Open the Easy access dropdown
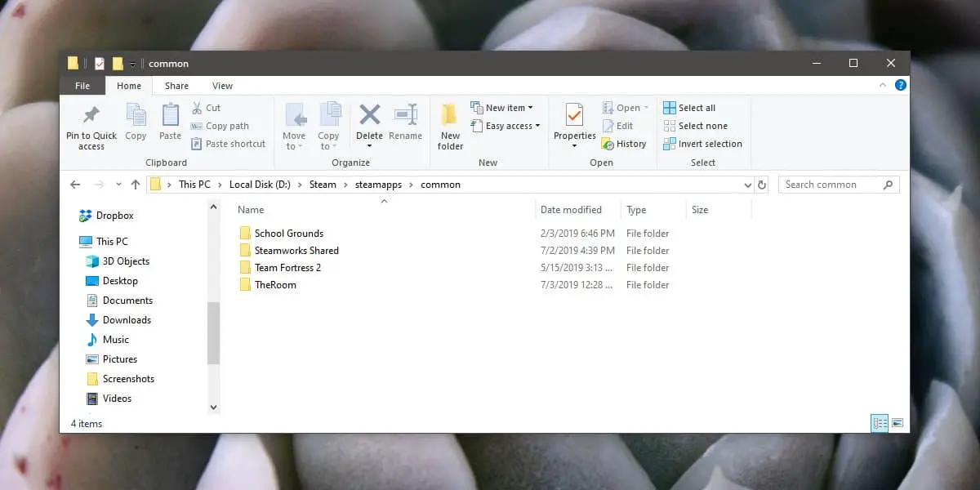980x490 pixels. [x=505, y=126]
